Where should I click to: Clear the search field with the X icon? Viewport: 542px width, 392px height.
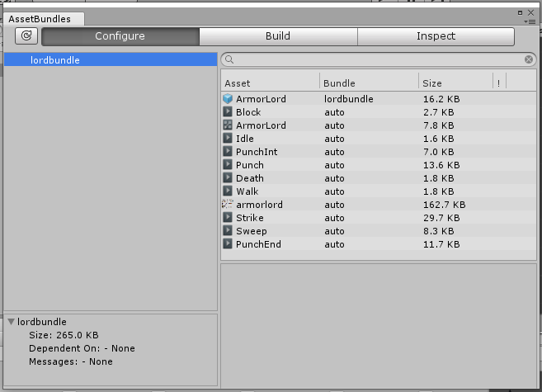pyautogui.click(x=529, y=59)
